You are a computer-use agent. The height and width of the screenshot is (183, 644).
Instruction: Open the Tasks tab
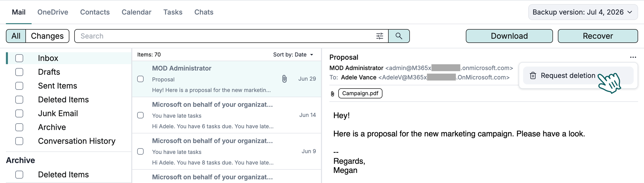173,12
